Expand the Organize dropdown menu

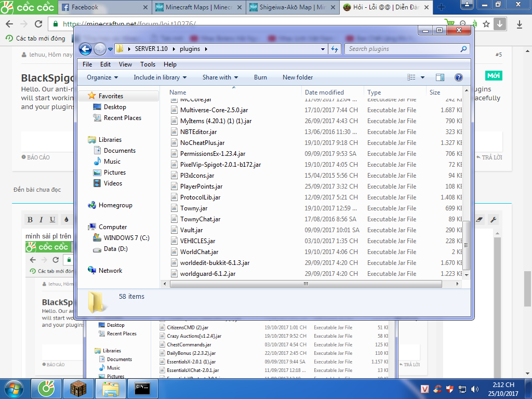tap(102, 77)
